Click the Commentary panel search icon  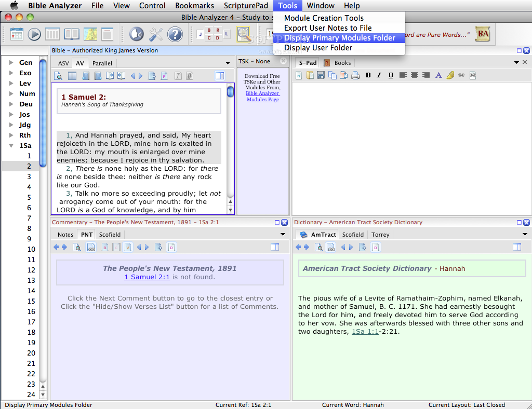[77, 247]
